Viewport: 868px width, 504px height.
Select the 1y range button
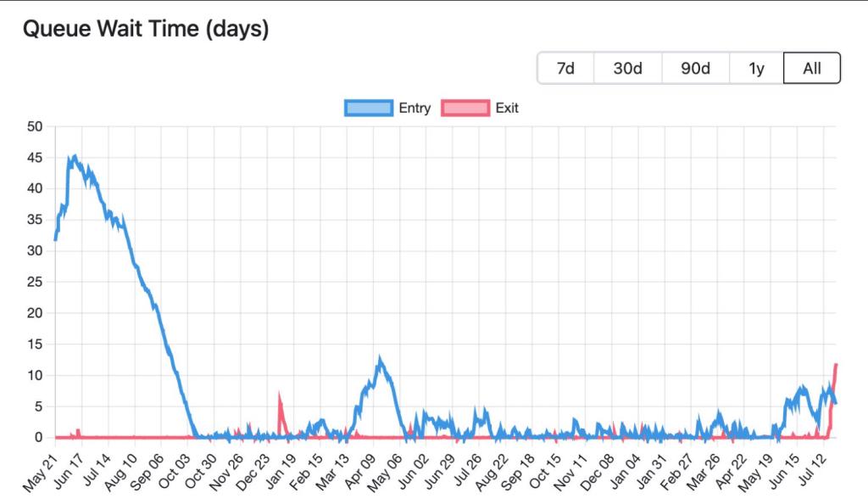click(x=756, y=68)
